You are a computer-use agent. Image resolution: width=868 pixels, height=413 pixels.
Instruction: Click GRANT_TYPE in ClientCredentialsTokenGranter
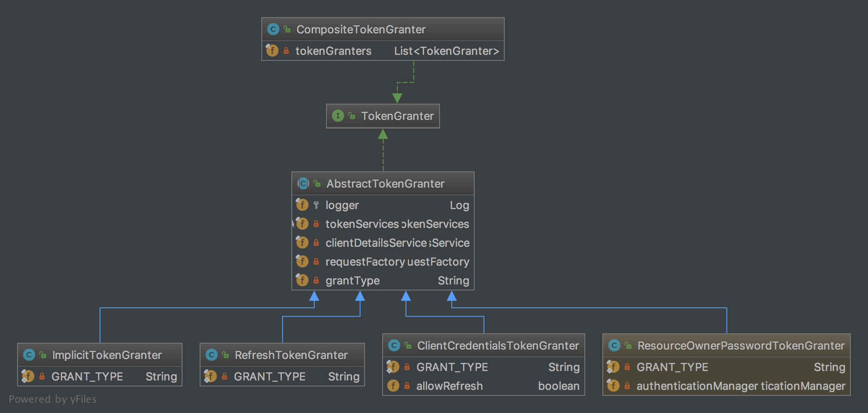tap(452, 367)
